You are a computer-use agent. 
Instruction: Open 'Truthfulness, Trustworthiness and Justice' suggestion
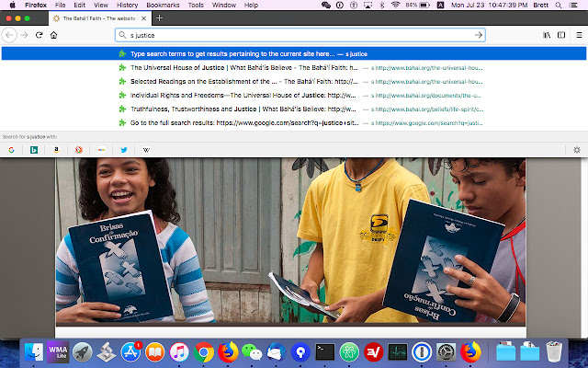click(x=294, y=109)
